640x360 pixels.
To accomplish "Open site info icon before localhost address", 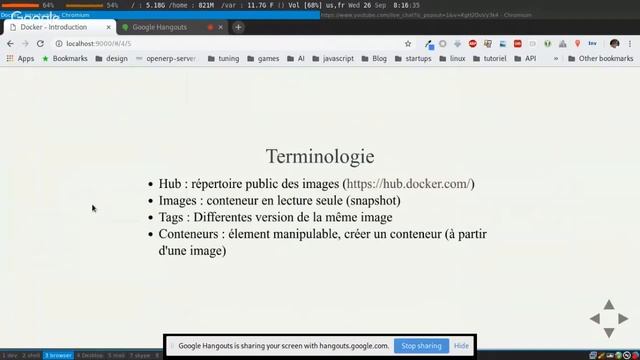I will pyautogui.click(x=59, y=44).
